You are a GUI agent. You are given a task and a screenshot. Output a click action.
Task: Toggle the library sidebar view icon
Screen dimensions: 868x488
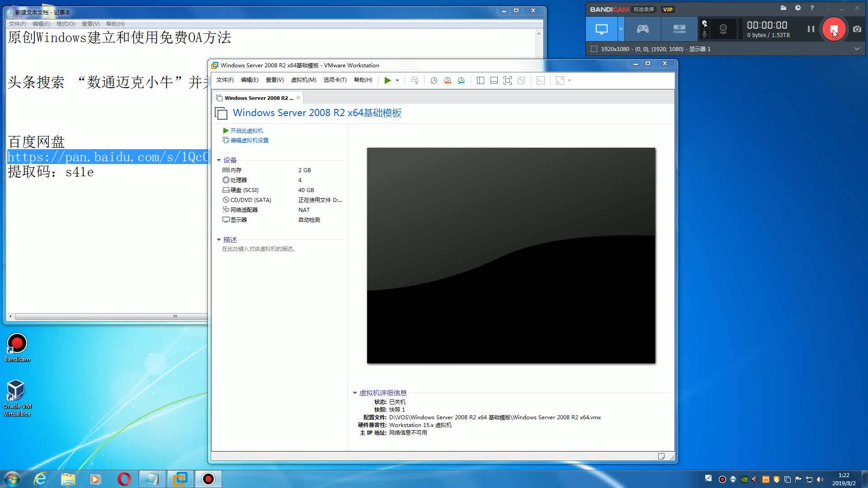pyautogui.click(x=481, y=80)
